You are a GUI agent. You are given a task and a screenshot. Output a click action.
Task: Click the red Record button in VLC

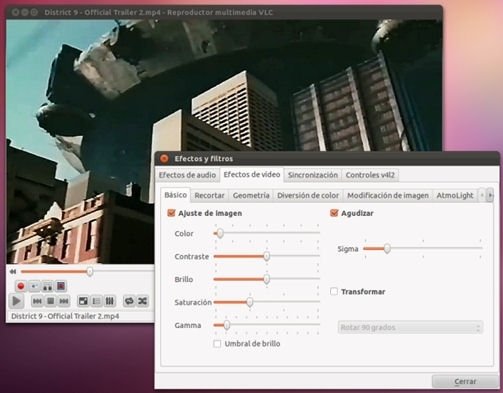[21, 286]
